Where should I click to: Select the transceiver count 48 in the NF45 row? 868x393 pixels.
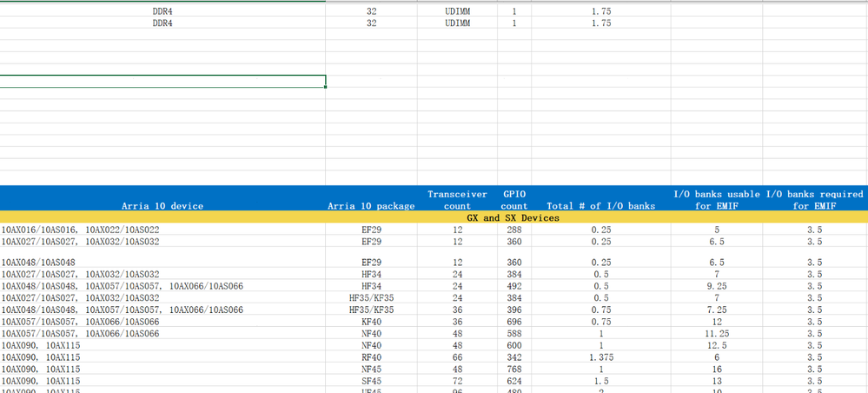[x=457, y=370]
